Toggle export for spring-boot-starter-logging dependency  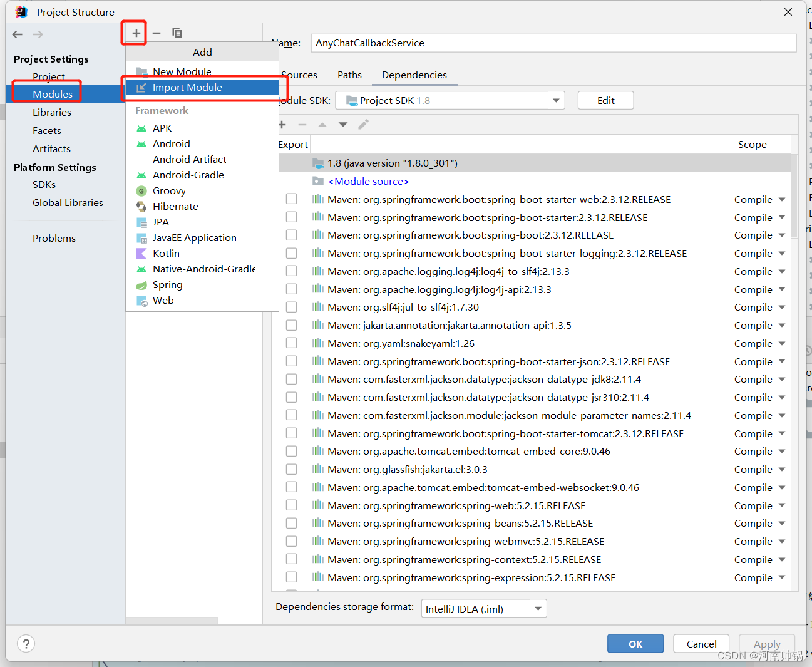(x=291, y=253)
